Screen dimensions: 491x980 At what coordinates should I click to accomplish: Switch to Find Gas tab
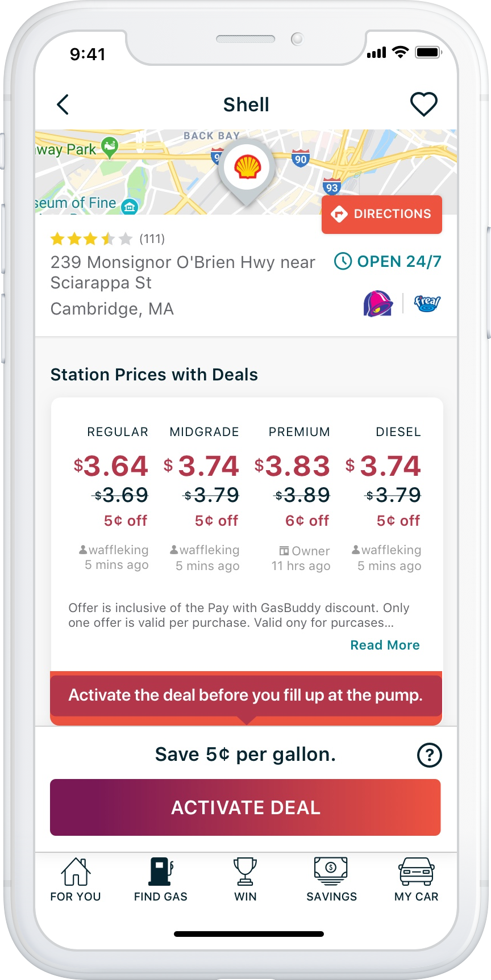161,880
